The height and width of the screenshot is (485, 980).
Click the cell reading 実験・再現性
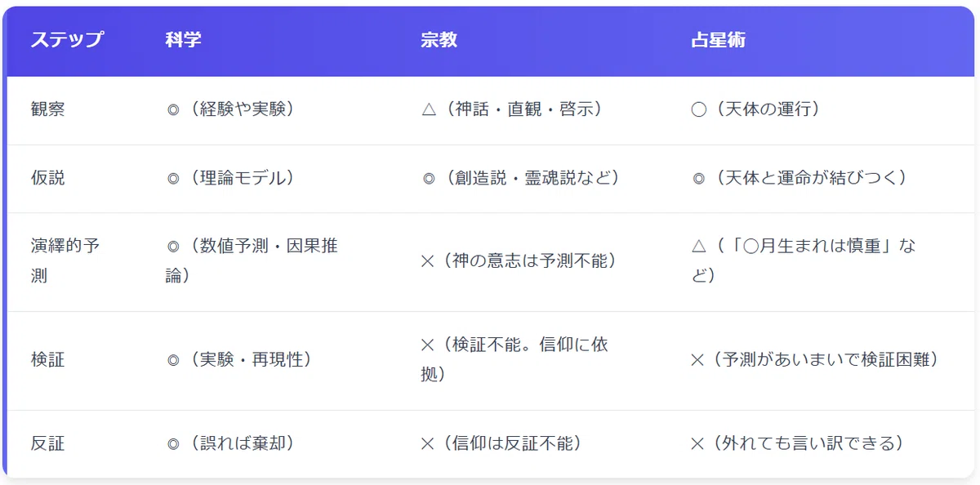pyautogui.click(x=238, y=360)
